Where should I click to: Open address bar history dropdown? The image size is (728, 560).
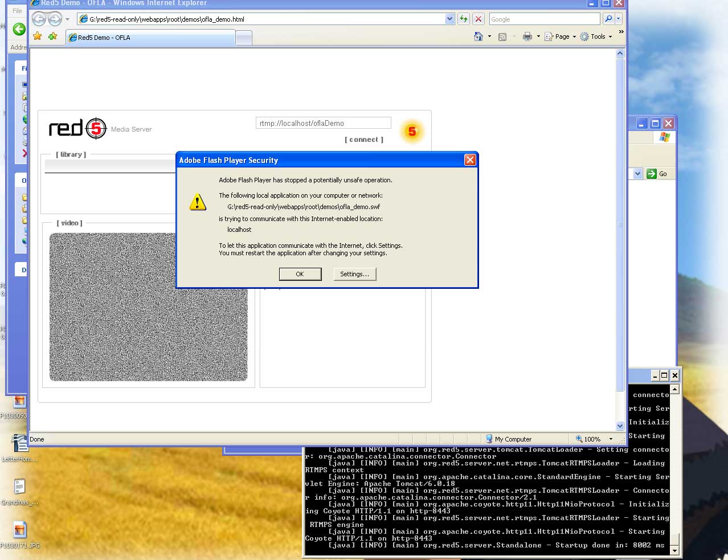point(449,19)
